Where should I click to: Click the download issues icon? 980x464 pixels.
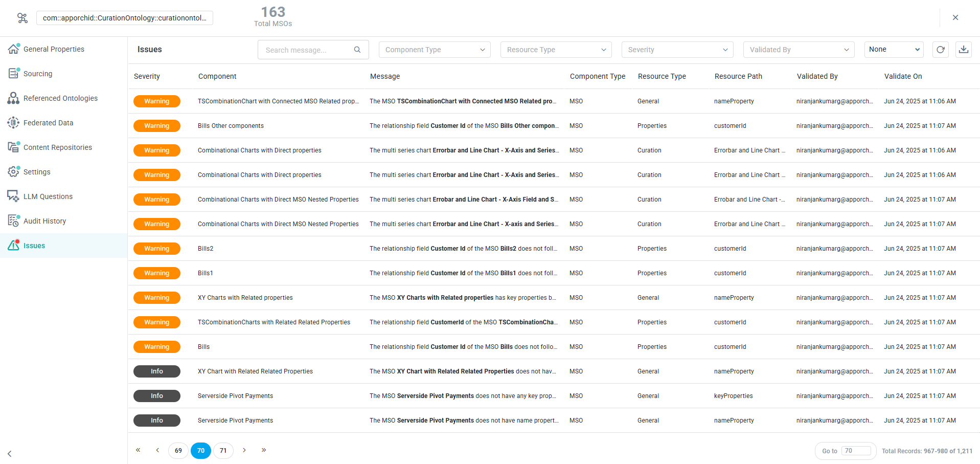963,50
